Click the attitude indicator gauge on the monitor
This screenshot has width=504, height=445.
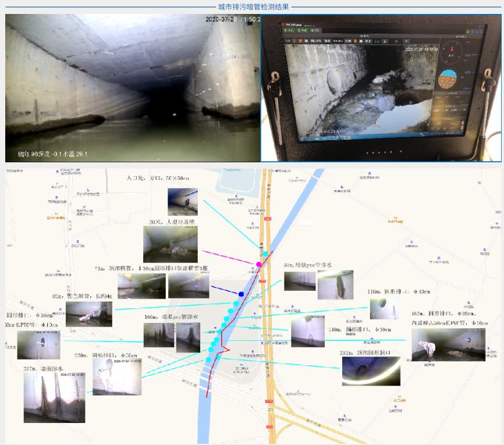click(446, 80)
